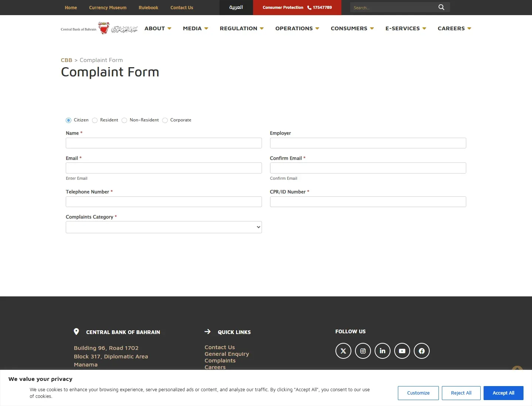Click the search magnifier icon
Image resolution: width=532 pixels, height=406 pixels.
[x=441, y=7]
